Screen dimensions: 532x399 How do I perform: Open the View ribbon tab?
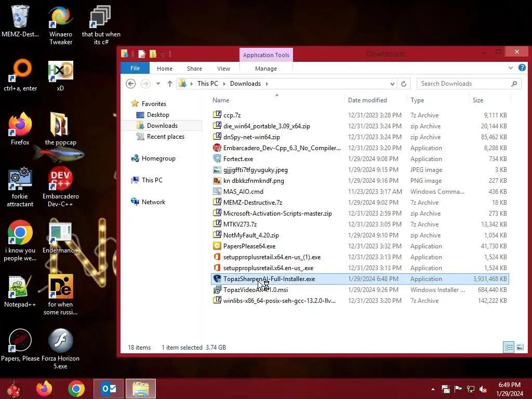click(223, 69)
